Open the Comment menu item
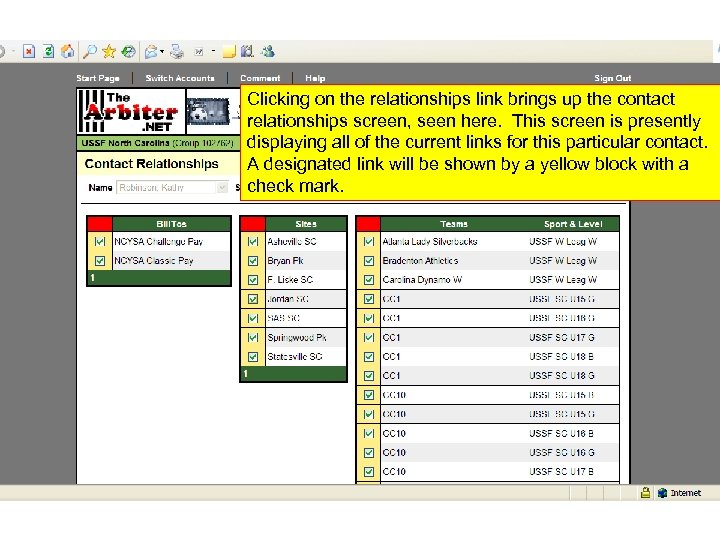Viewport: 720px width, 540px height. point(260,78)
